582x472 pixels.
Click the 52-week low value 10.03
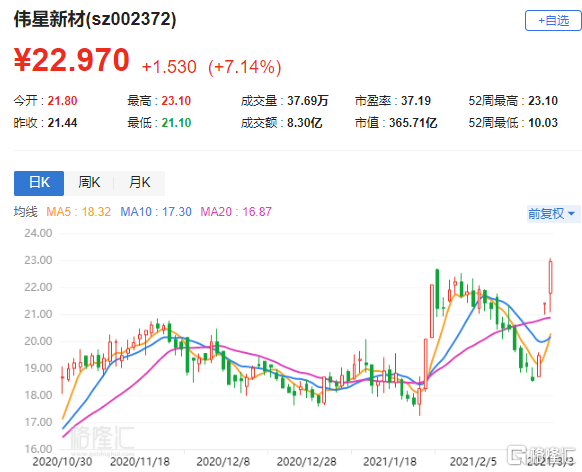pyautogui.click(x=543, y=123)
